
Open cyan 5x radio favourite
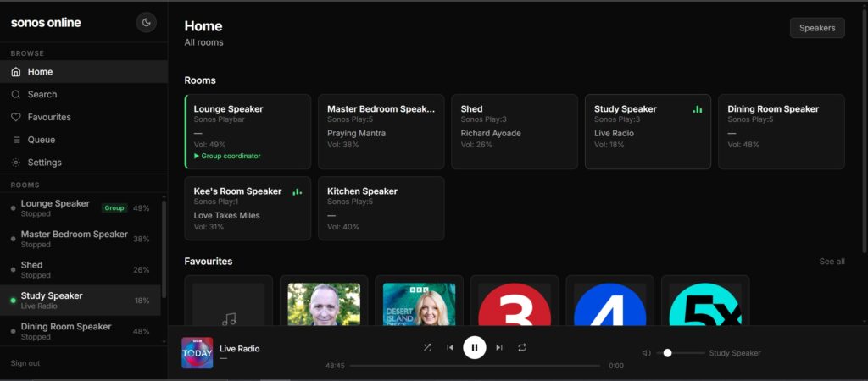coord(705,301)
